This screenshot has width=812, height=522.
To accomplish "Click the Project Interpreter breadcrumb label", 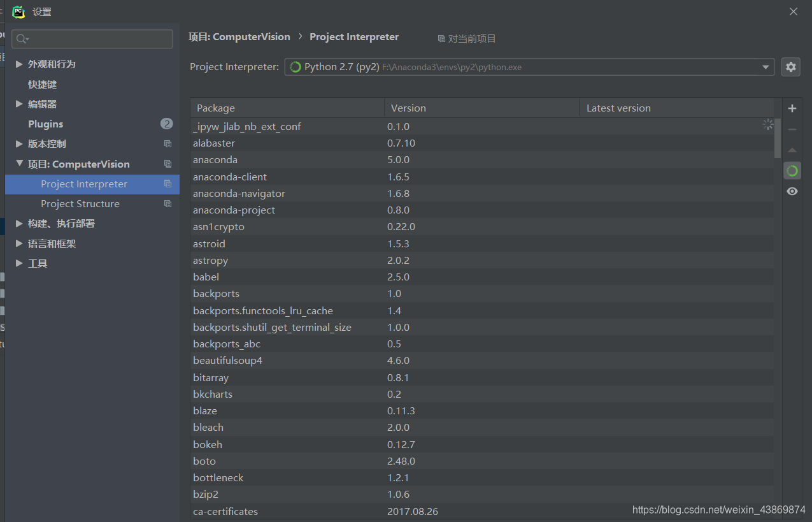I will 354,37.
